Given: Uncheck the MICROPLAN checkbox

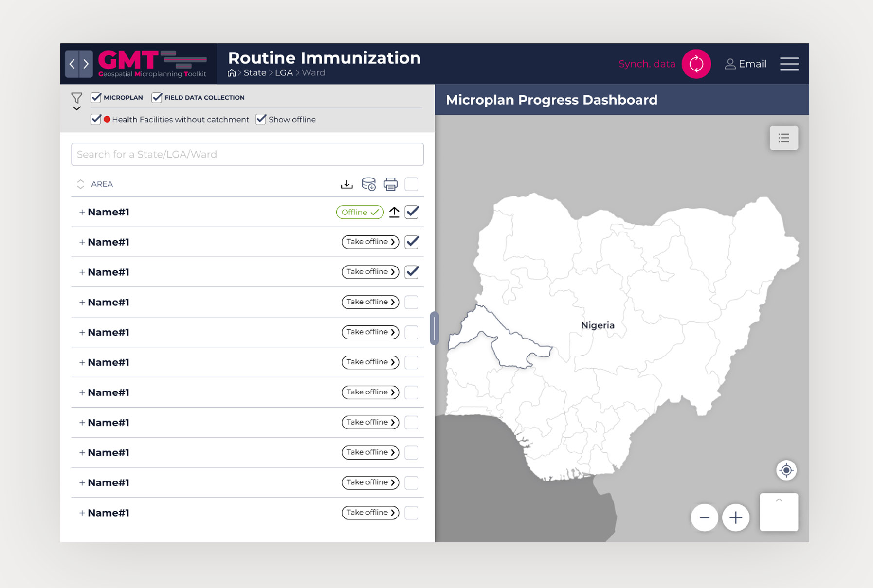Looking at the screenshot, I should click(96, 98).
